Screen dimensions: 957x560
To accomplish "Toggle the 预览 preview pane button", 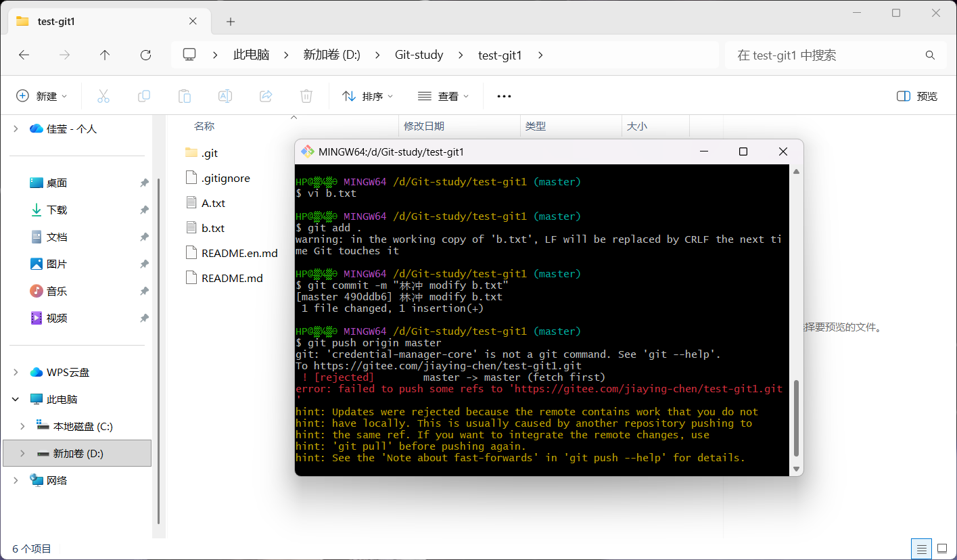I will pos(917,96).
